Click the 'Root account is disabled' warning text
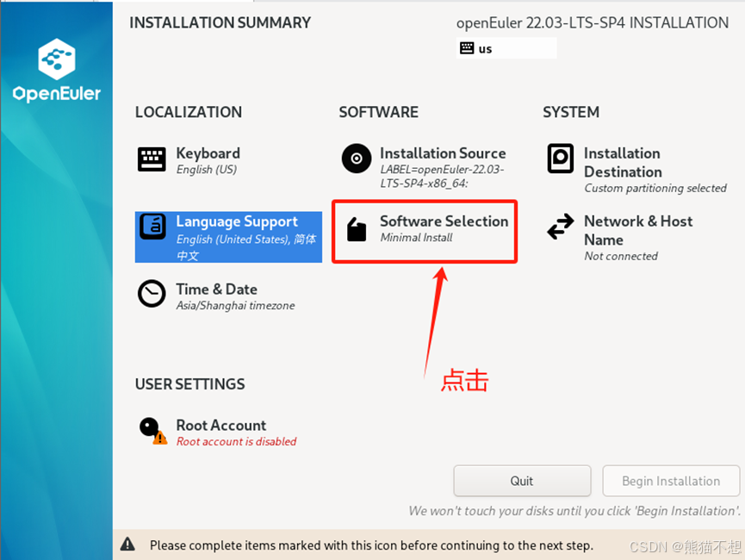The height and width of the screenshot is (560, 745). 235,442
